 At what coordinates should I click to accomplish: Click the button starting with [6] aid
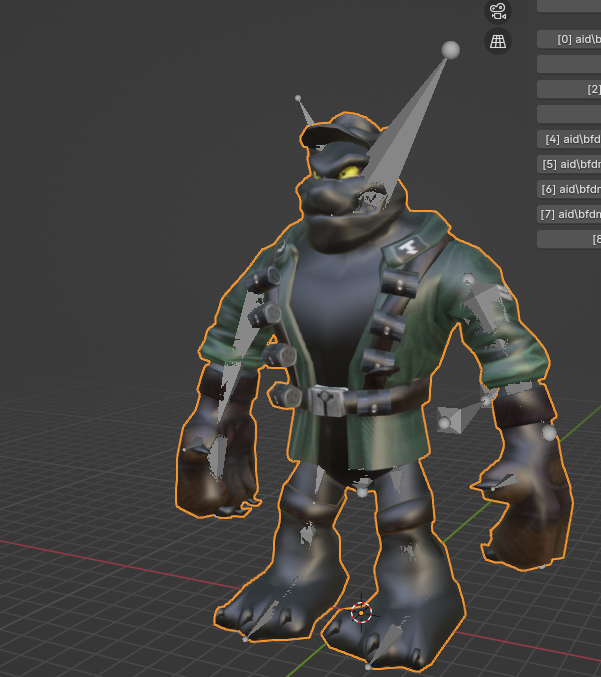coord(569,190)
